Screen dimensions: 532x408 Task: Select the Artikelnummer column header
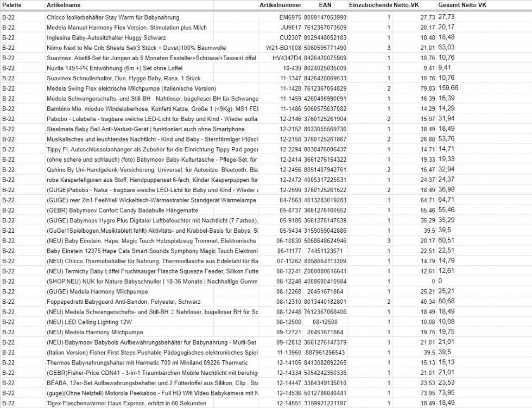(280, 5)
